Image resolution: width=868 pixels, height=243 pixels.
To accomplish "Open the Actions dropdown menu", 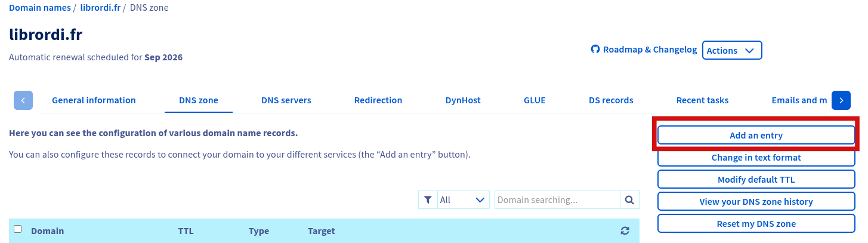I will tap(732, 51).
